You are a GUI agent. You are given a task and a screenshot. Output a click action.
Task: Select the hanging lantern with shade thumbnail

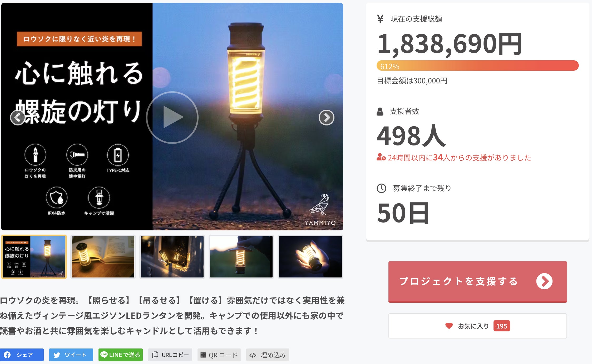point(241,257)
